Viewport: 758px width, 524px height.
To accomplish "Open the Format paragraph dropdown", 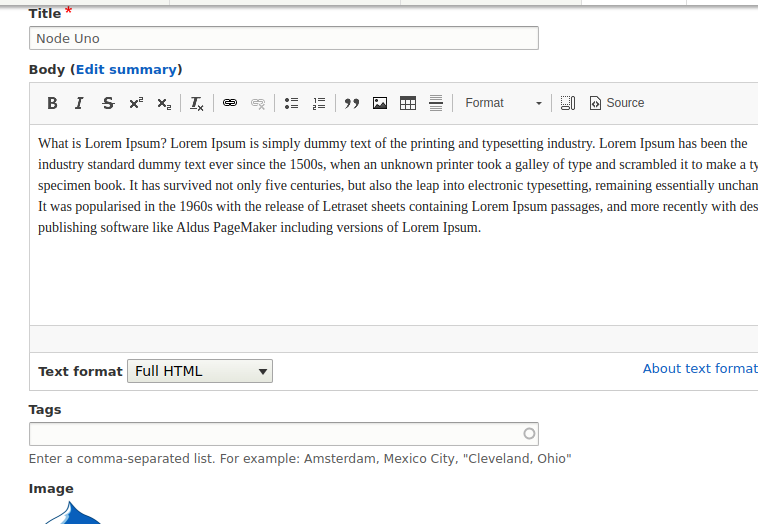I will click(x=503, y=103).
